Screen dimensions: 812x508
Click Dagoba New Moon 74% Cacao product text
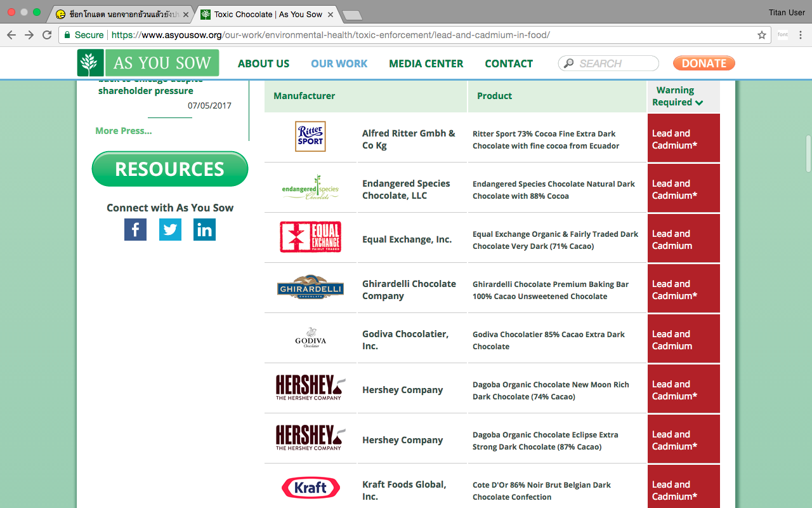551,391
